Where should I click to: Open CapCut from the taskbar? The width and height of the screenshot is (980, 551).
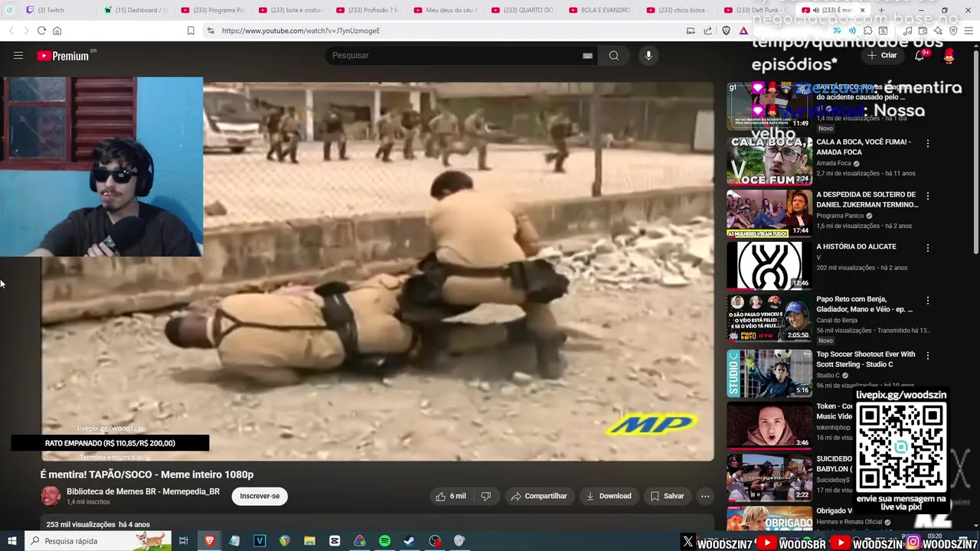tap(335, 541)
